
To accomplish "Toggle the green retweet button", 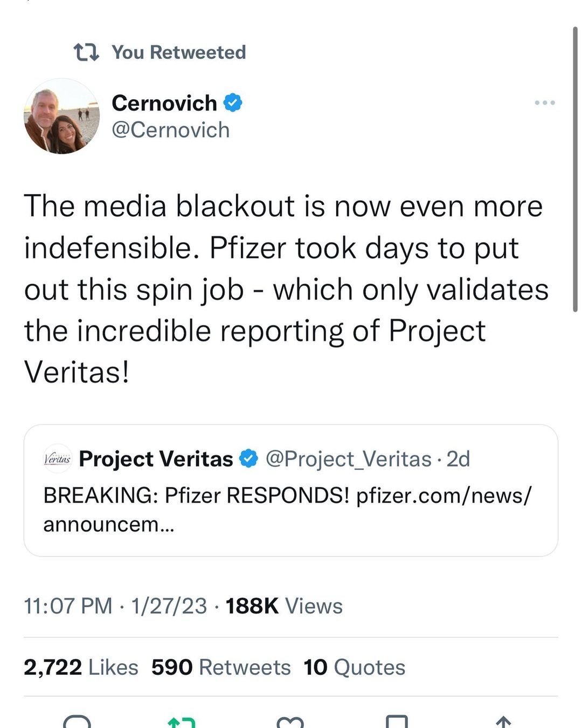I will 182,722.
